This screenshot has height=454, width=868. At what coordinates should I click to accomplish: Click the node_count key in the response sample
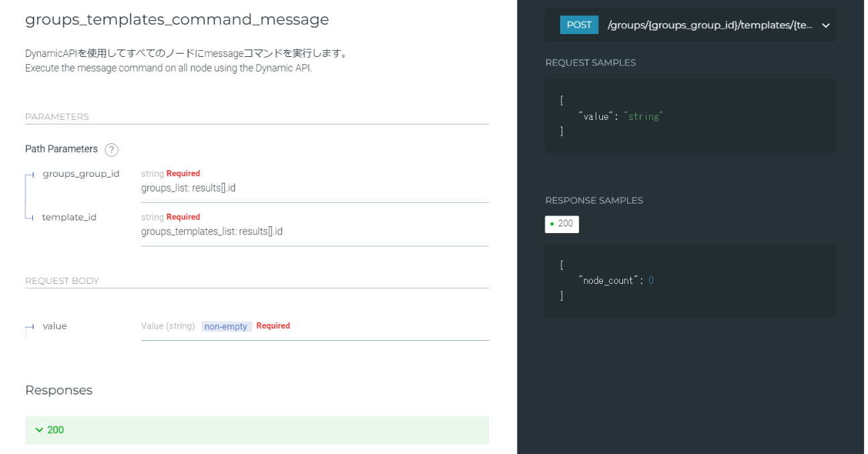coord(608,281)
